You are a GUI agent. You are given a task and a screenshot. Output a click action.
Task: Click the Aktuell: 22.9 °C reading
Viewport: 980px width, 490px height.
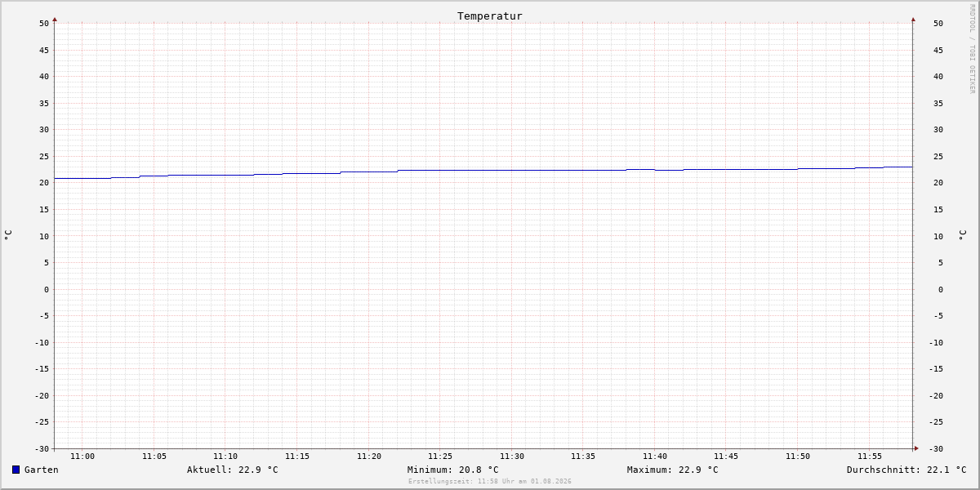pos(233,470)
